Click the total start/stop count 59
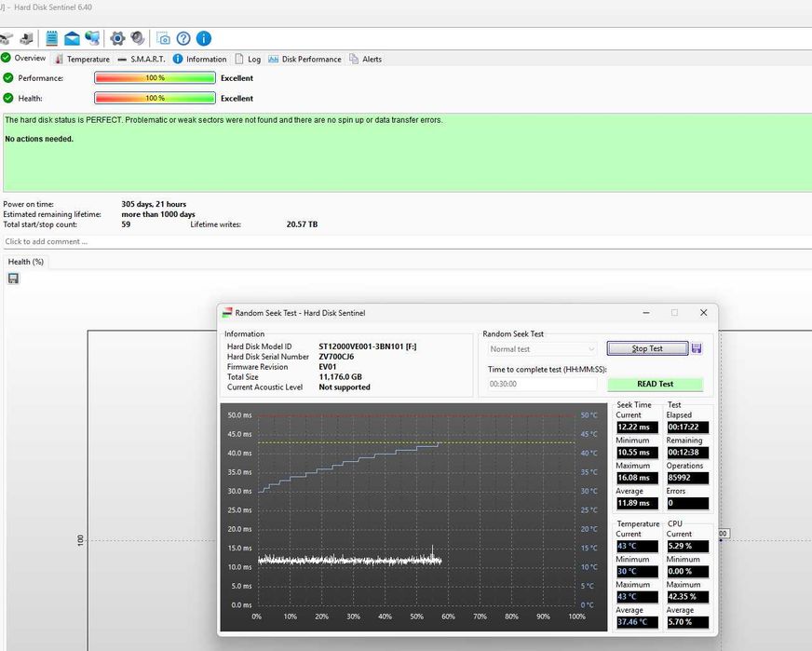Screen dimensions: 812x651 pyautogui.click(x=126, y=224)
